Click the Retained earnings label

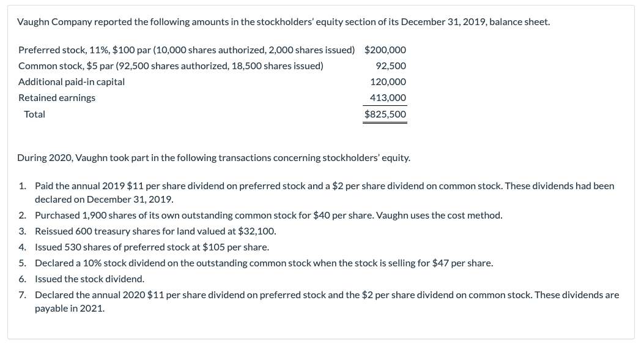57,97
